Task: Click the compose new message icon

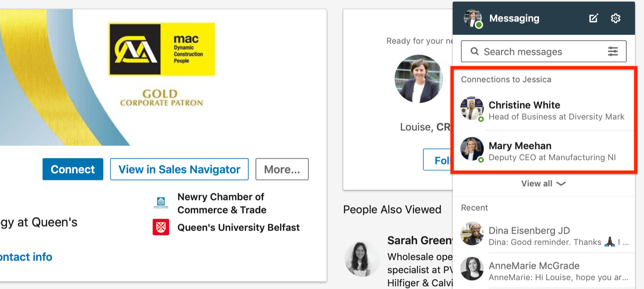Action: click(x=593, y=18)
